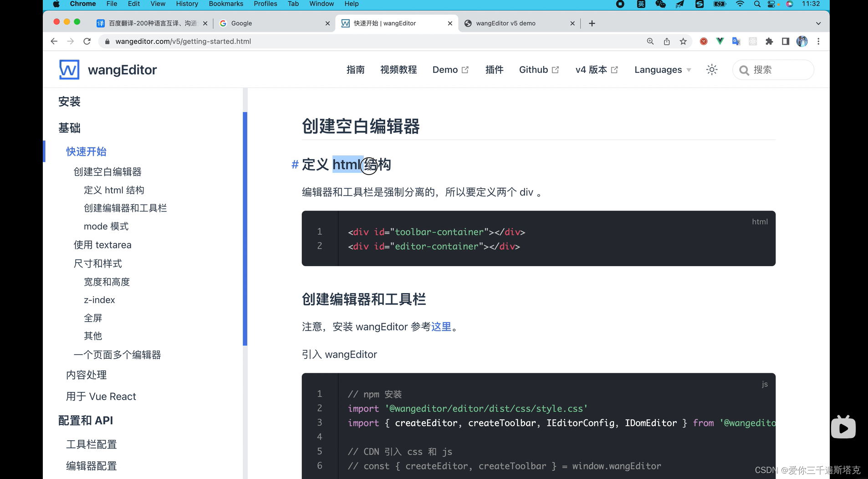Click the 这里 installation link

pyautogui.click(x=440, y=327)
